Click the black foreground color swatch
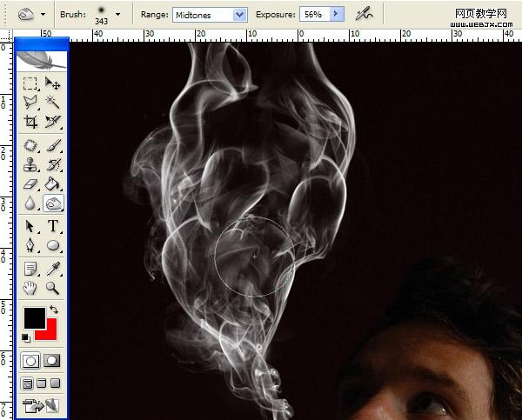This screenshot has width=522, height=420. (34, 318)
